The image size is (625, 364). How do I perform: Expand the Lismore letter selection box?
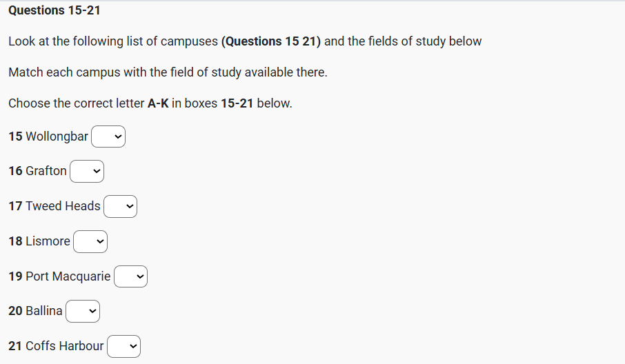click(90, 241)
